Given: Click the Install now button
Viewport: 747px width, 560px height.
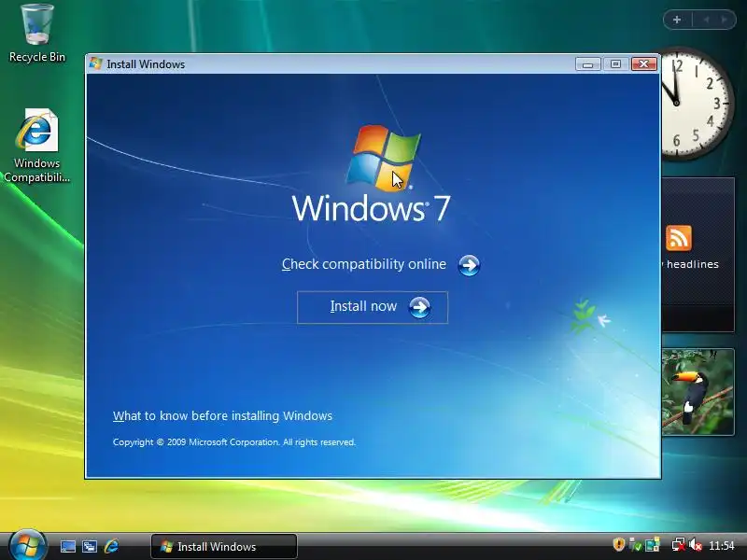Looking at the screenshot, I should pos(372,307).
